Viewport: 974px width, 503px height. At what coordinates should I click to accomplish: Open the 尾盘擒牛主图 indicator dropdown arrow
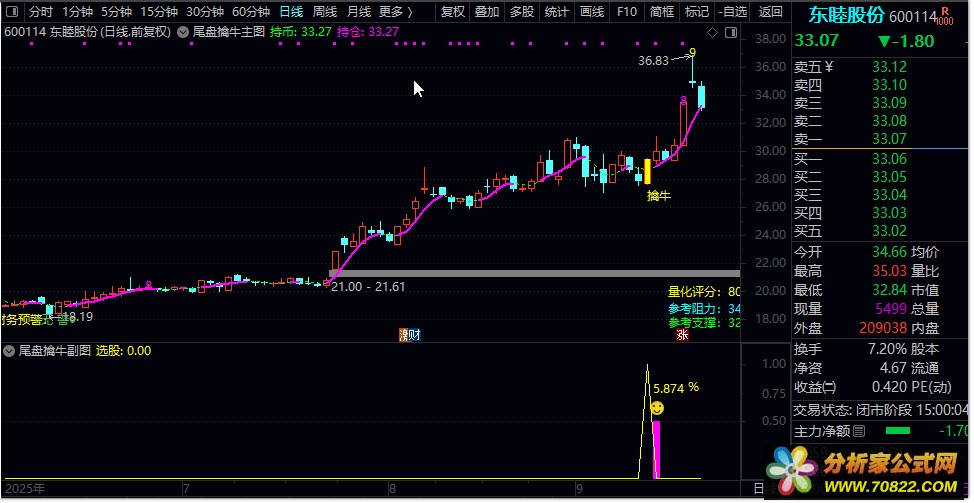[x=183, y=32]
